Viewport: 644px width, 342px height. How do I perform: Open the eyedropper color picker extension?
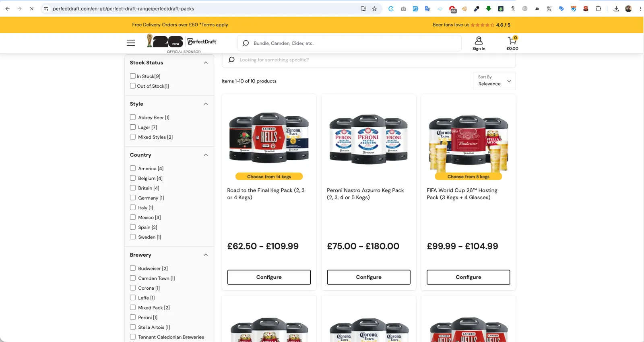(477, 8)
